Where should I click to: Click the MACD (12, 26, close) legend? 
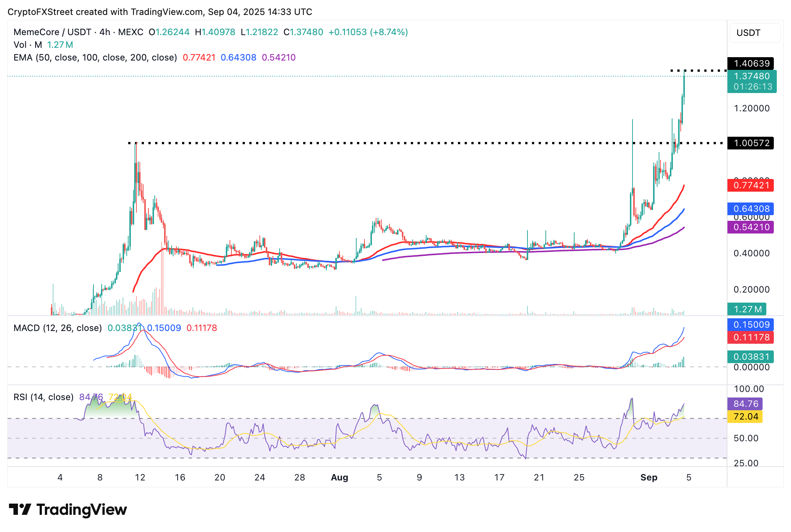(x=58, y=328)
